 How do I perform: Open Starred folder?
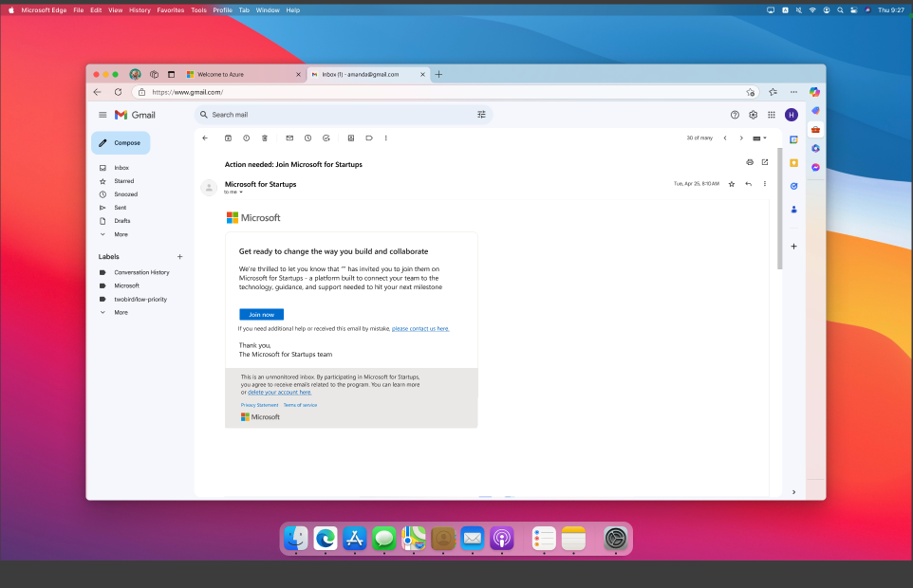(124, 181)
